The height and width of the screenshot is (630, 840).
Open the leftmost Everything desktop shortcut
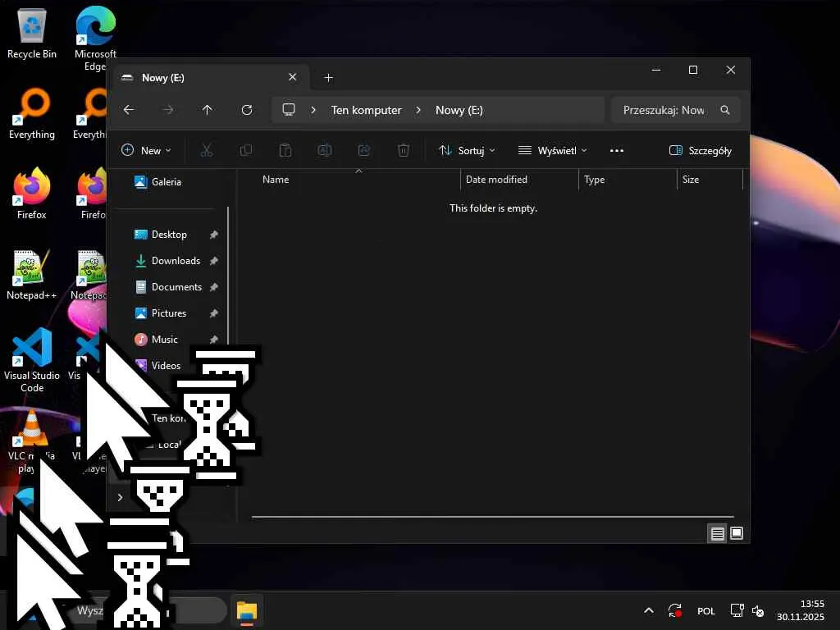pos(32,113)
